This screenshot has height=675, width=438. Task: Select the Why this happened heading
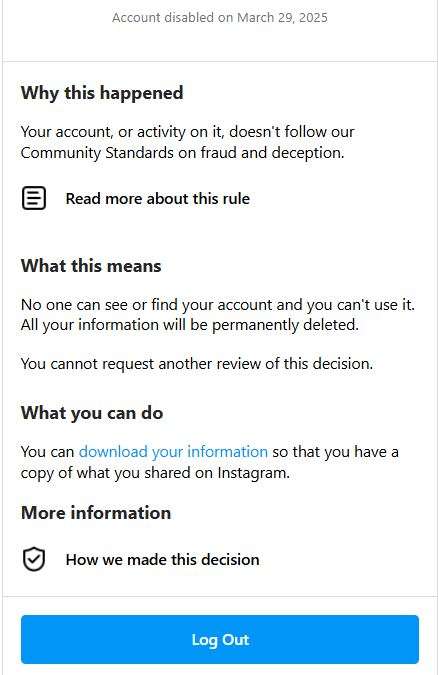click(x=102, y=93)
